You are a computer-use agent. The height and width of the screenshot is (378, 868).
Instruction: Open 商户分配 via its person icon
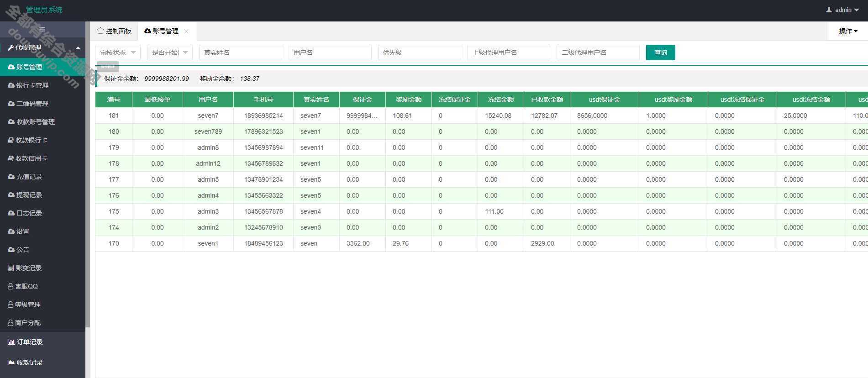pos(11,323)
